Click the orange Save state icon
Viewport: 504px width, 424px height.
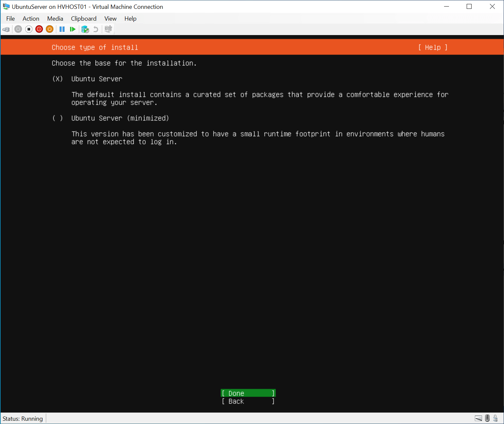49,29
